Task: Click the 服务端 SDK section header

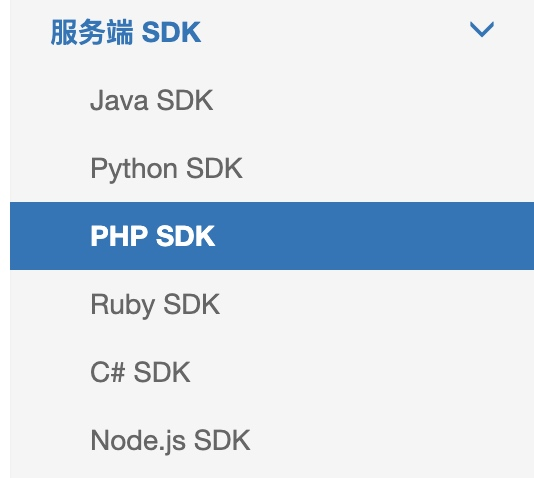Action: point(272,32)
